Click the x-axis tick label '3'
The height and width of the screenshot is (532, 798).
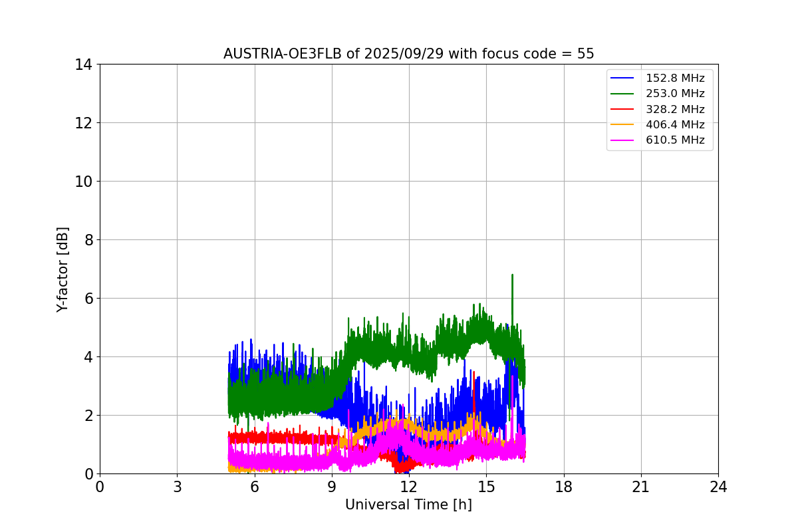pos(177,487)
